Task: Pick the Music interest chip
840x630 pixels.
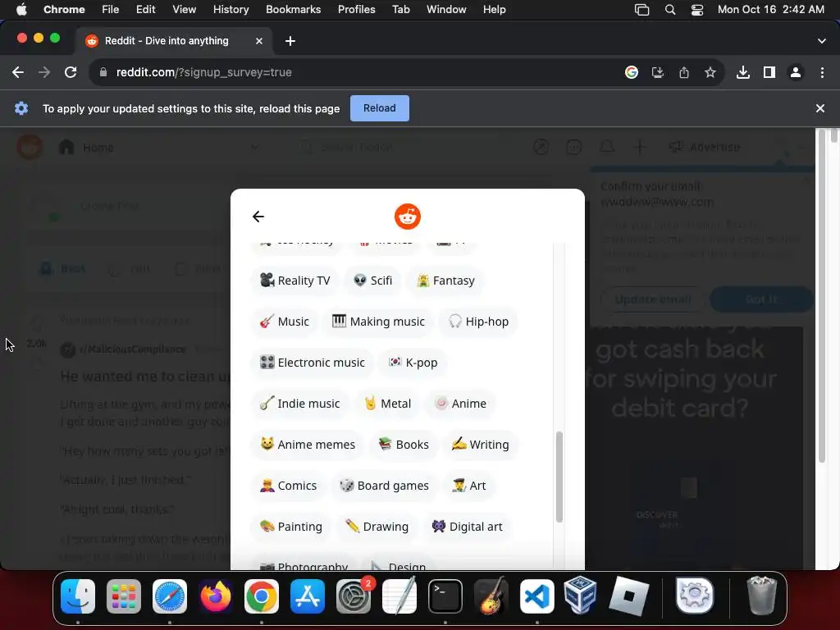Action: 284,322
